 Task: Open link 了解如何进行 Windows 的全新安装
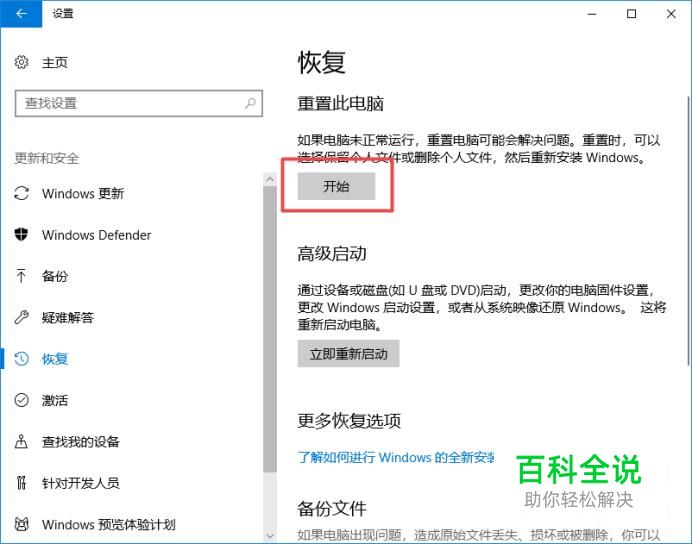click(396, 457)
